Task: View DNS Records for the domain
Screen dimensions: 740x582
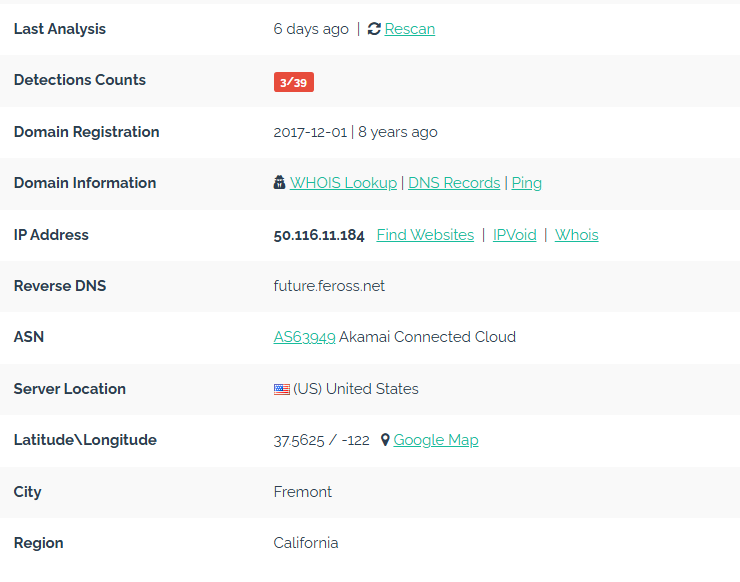Action: click(x=454, y=183)
